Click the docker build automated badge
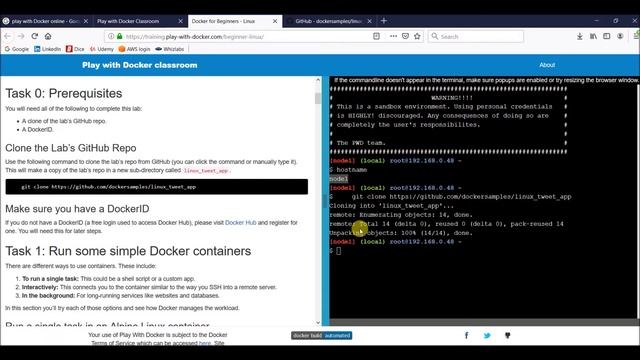Viewport: 640px width, 360px height. (322, 336)
